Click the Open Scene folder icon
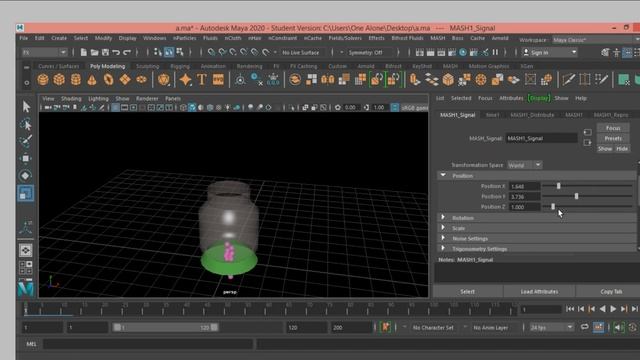Viewport: 640px width, 360px height. [94, 52]
